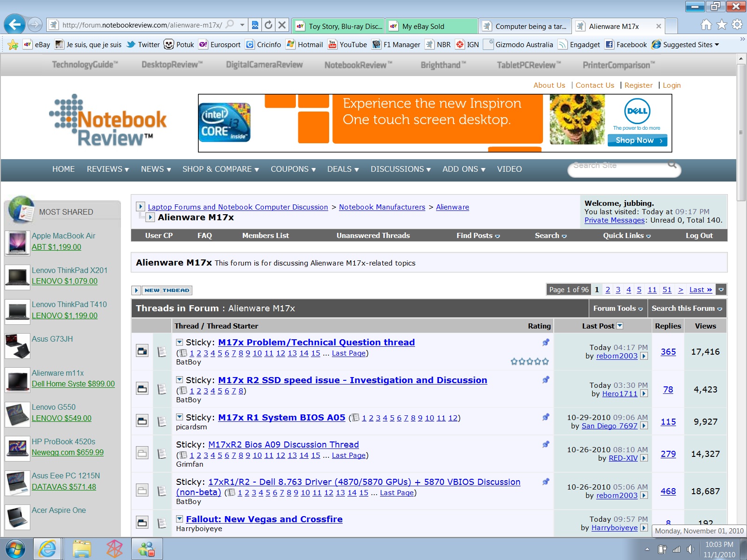
Task: Go to page 51 of the forum
Action: (x=667, y=290)
